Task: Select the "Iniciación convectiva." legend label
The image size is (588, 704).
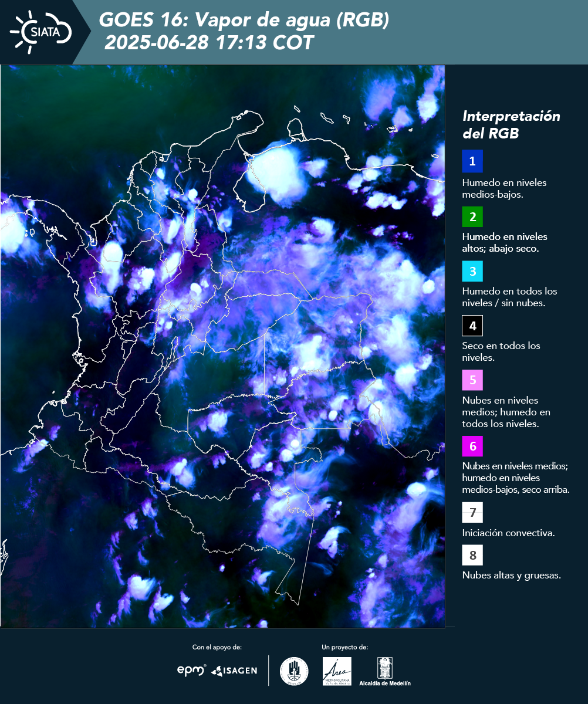Action: (x=509, y=533)
